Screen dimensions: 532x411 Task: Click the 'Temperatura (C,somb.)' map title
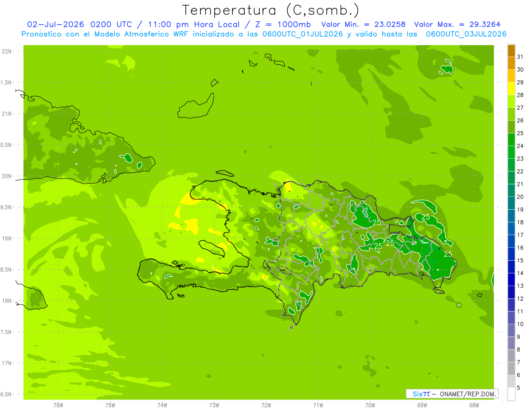click(271, 10)
